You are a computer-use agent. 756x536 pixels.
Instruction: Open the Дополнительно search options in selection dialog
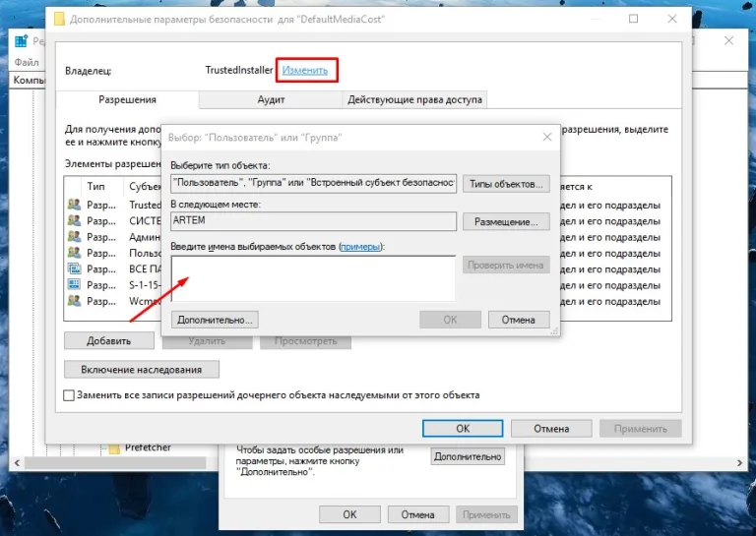point(215,320)
